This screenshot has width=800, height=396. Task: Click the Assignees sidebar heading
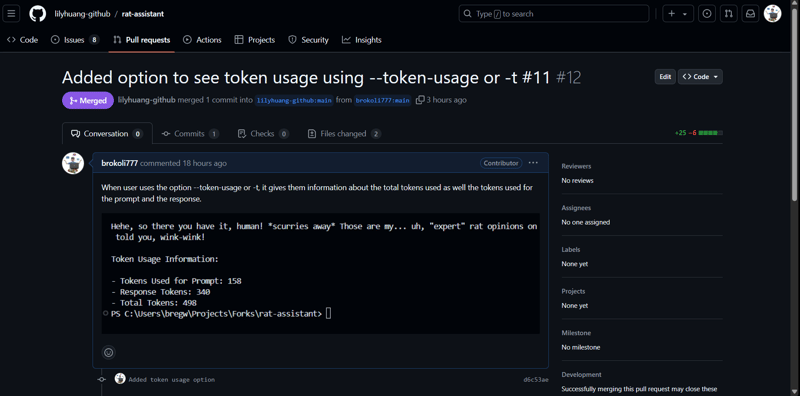click(x=576, y=208)
